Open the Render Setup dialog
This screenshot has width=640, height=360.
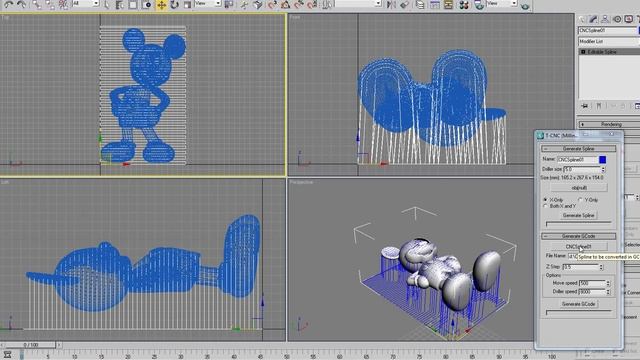point(480,4)
